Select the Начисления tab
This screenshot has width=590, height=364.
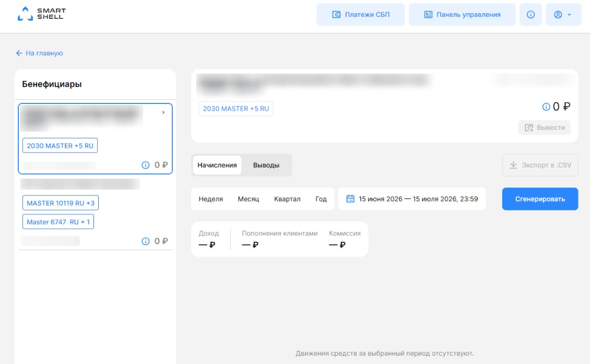(217, 165)
